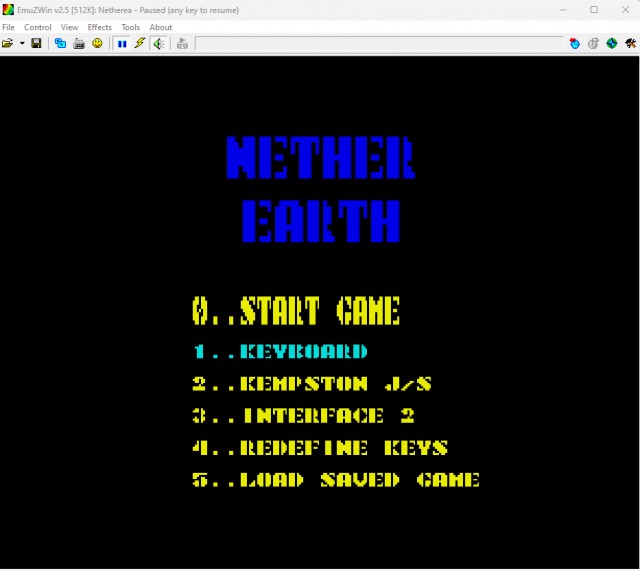640x571 pixels.
Task: Click the cyan '1..KEYBOARD' option
Action: 280,352
